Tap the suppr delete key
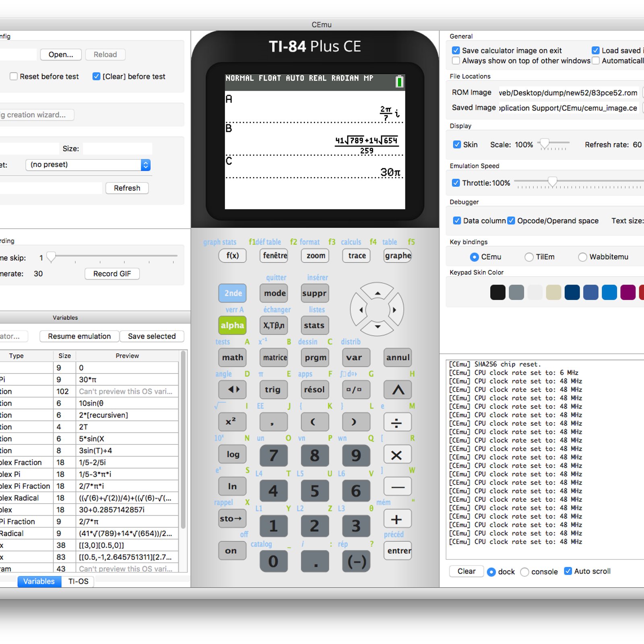 click(314, 293)
